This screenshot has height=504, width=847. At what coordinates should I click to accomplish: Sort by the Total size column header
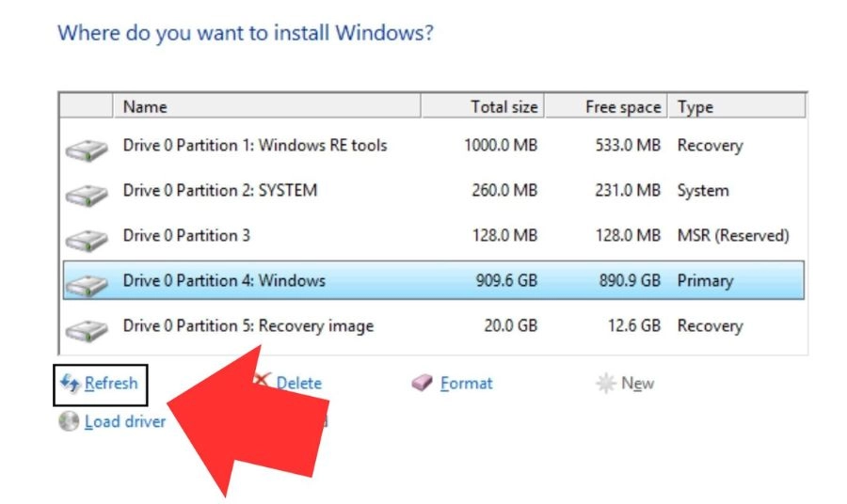click(x=483, y=107)
